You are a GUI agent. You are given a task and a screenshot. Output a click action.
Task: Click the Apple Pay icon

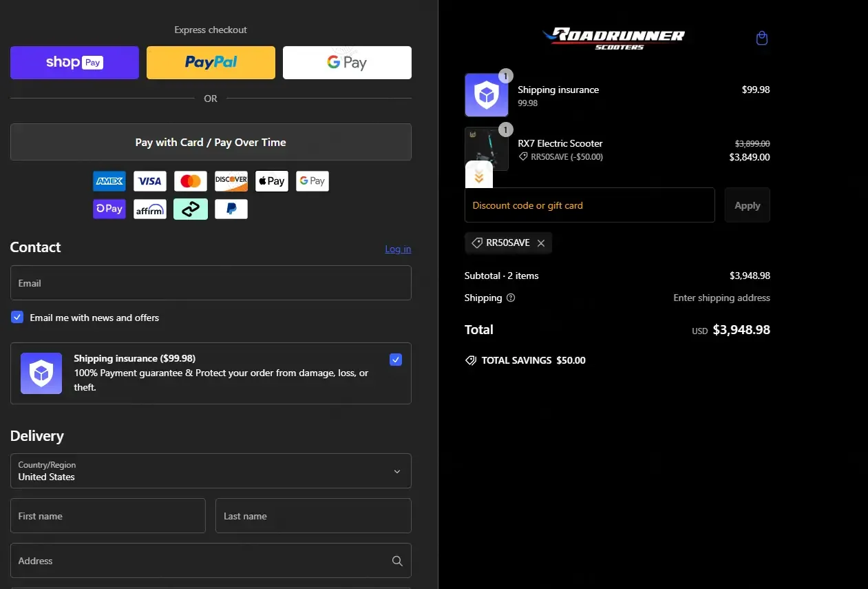click(272, 181)
